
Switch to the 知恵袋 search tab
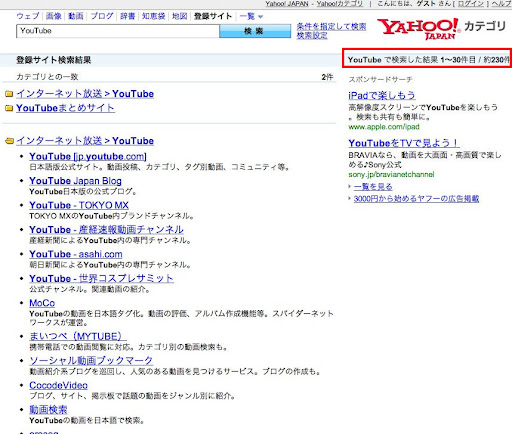pyautogui.click(x=153, y=16)
